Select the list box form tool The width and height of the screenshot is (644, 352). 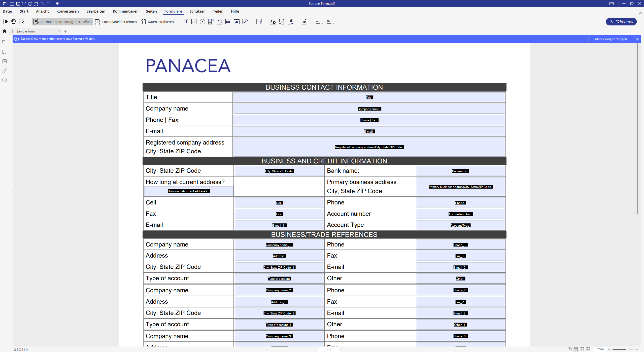pos(220,22)
